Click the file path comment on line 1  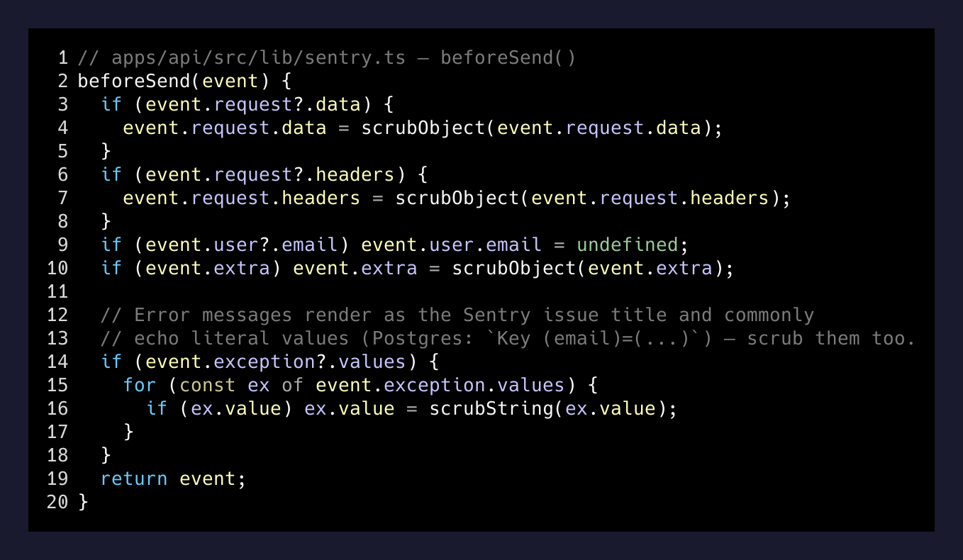[x=327, y=57]
